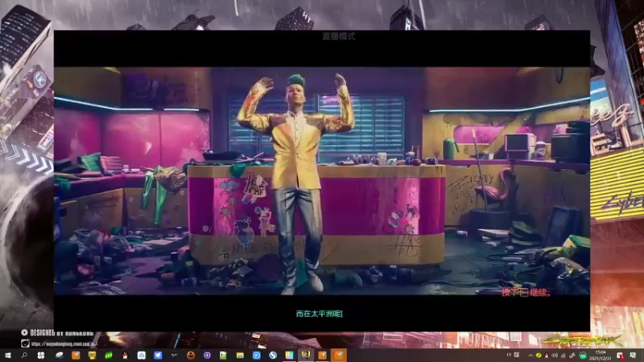The image size is (644, 362).
Task: Open the clock showing 15:04
Action: tap(600, 356)
